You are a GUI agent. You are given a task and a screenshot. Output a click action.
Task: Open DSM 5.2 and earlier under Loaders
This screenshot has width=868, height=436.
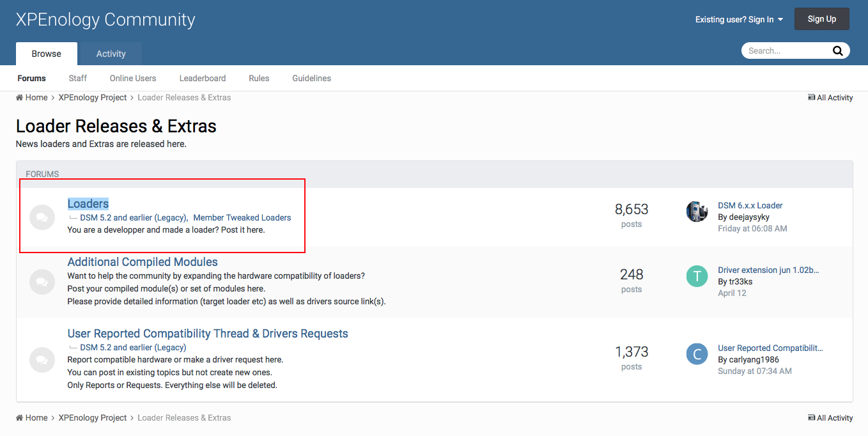click(x=134, y=218)
